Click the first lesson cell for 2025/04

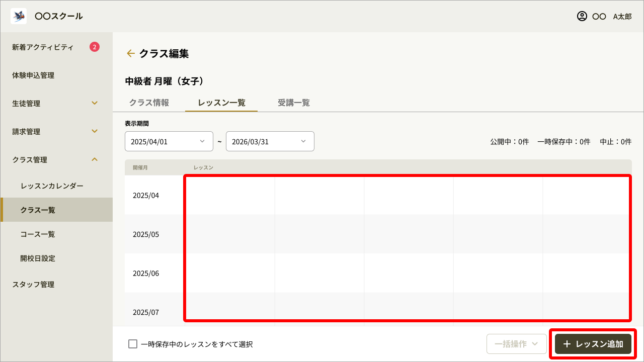pos(230,195)
